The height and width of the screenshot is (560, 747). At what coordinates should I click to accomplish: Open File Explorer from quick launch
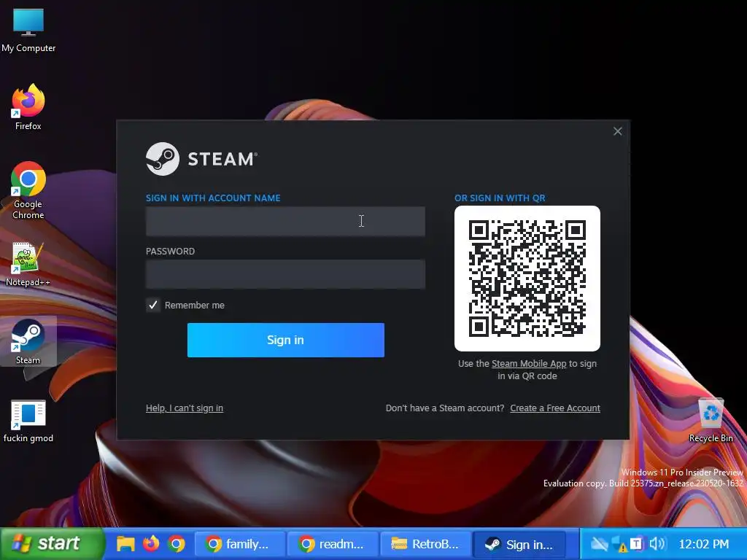tap(125, 543)
